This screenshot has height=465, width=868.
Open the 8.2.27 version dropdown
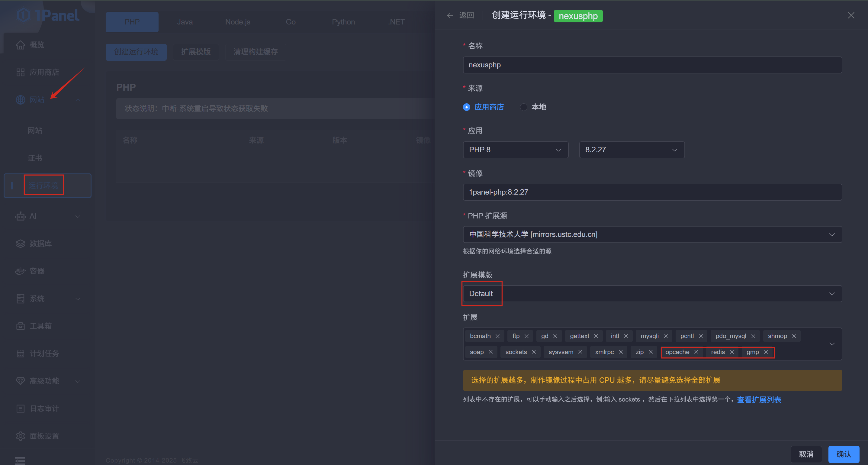point(632,149)
